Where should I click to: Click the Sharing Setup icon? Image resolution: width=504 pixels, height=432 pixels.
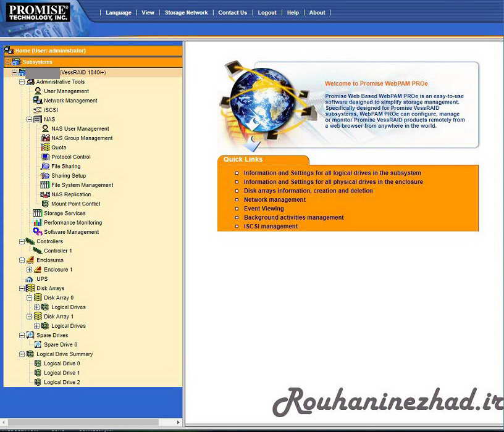(x=45, y=176)
